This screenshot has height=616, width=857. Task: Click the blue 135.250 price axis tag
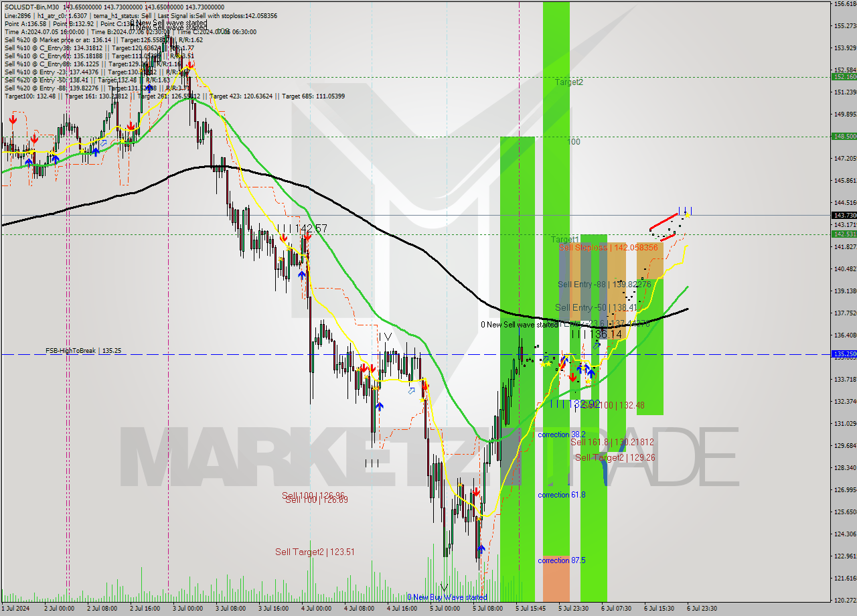844,354
